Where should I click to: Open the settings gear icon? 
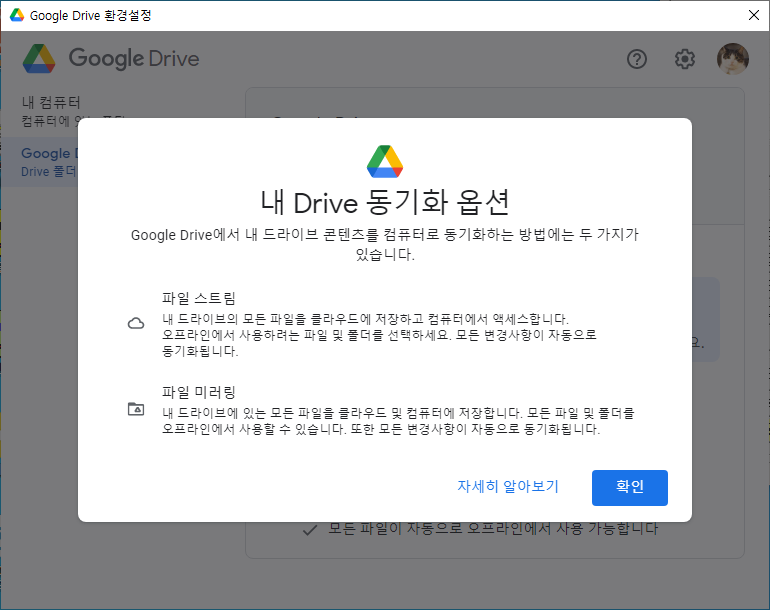coord(685,59)
